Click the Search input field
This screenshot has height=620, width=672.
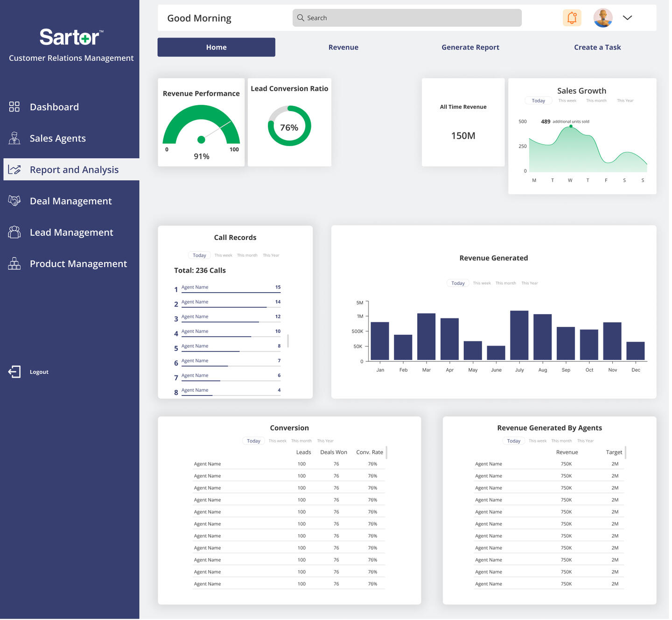click(x=407, y=18)
